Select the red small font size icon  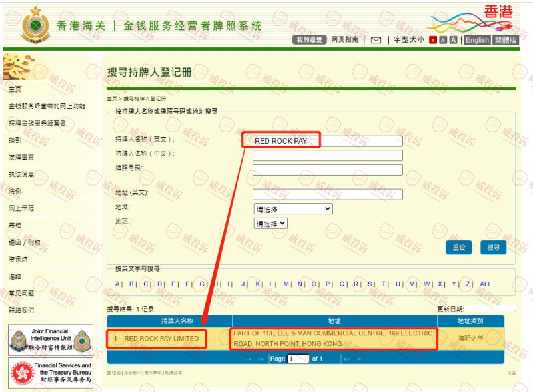433,40
